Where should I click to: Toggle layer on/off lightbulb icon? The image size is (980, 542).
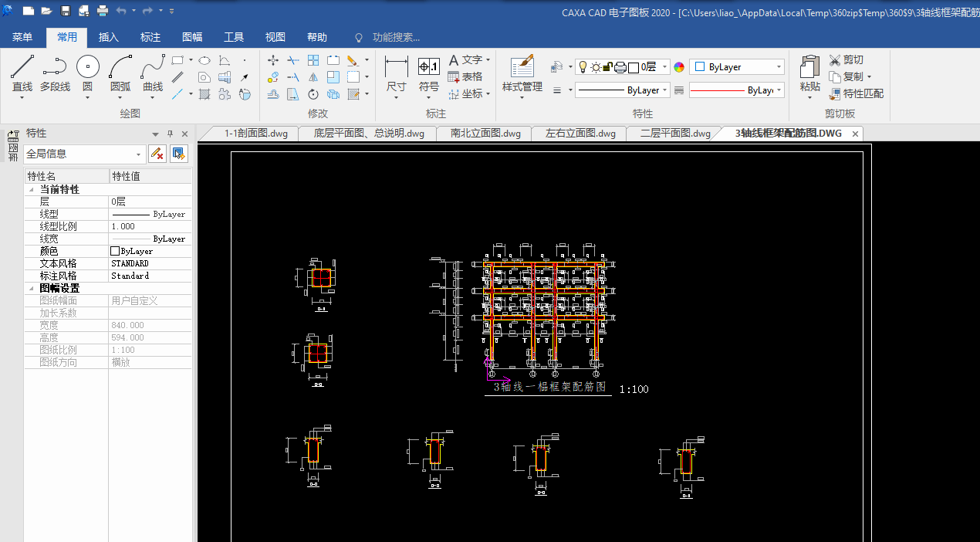tap(583, 67)
